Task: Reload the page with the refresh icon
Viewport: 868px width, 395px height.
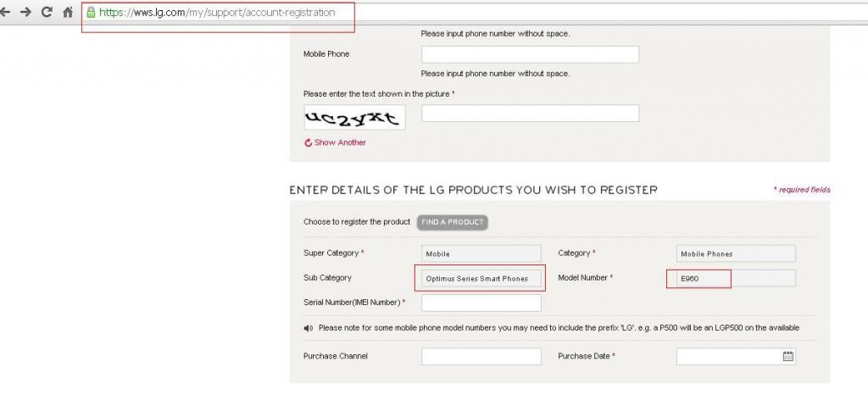Action: point(47,13)
